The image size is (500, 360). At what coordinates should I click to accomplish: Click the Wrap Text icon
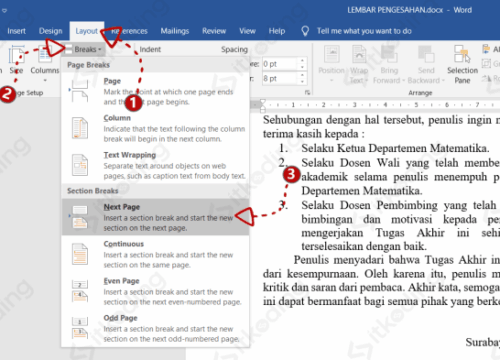point(359,54)
